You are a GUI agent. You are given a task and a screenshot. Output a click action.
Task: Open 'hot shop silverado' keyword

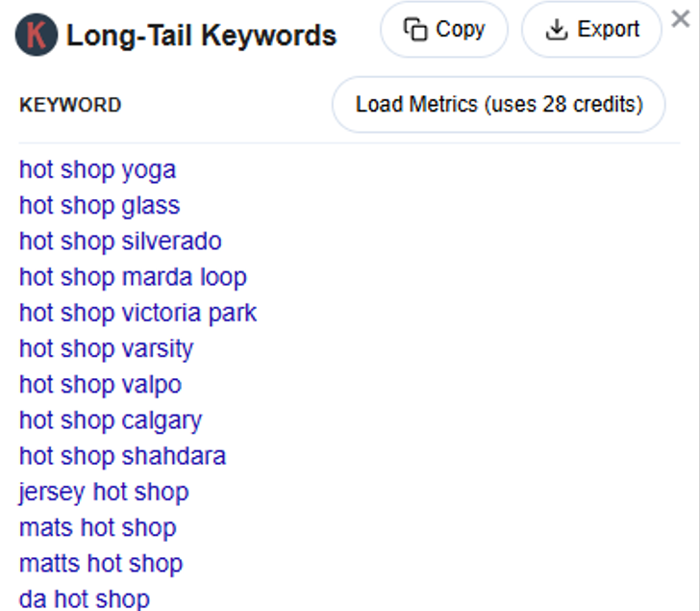click(120, 242)
